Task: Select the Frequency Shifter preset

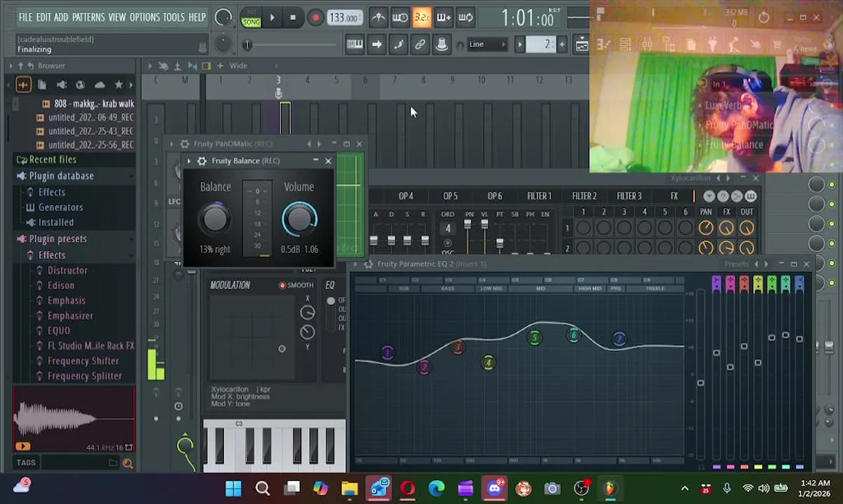Action: (x=83, y=361)
